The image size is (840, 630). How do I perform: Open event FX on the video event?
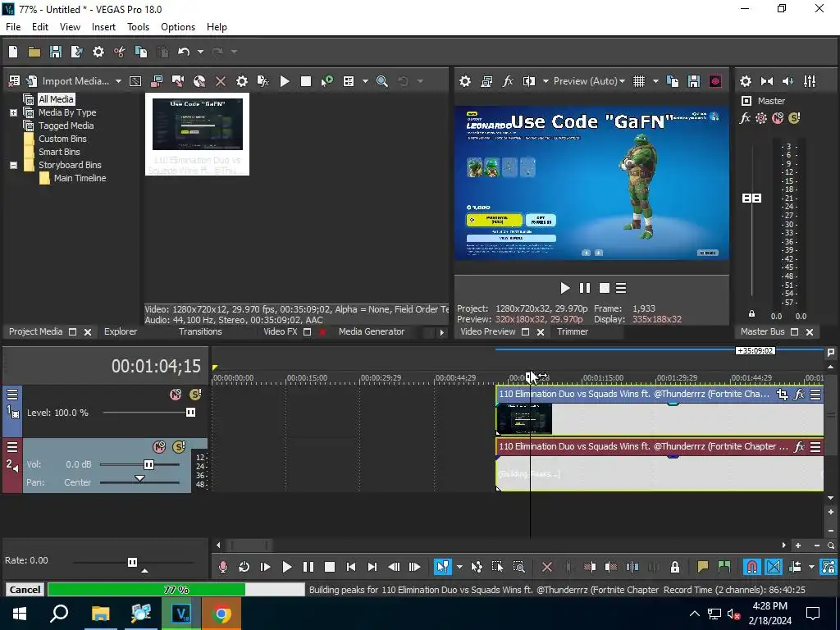pyautogui.click(x=799, y=395)
